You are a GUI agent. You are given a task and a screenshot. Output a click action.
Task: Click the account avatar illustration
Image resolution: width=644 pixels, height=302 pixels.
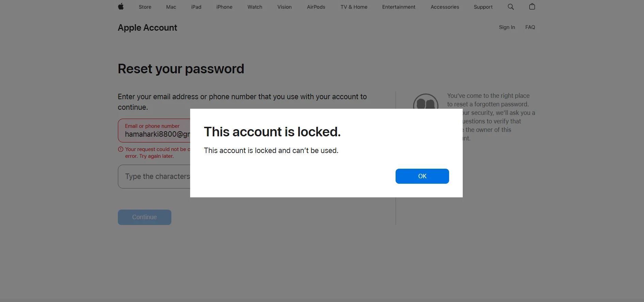point(426,101)
